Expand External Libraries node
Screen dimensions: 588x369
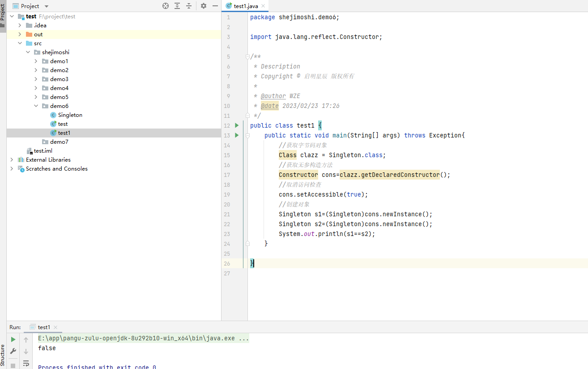point(12,160)
